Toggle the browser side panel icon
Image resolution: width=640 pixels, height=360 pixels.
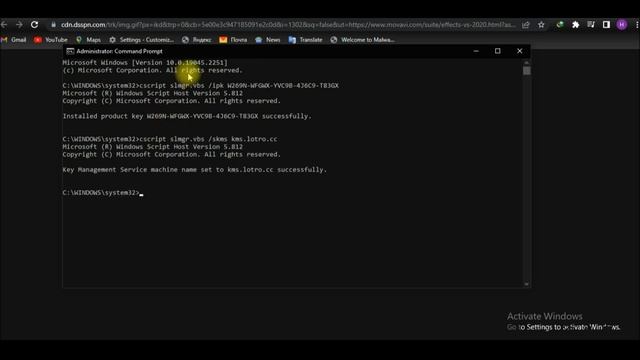pyautogui.click(x=606, y=25)
